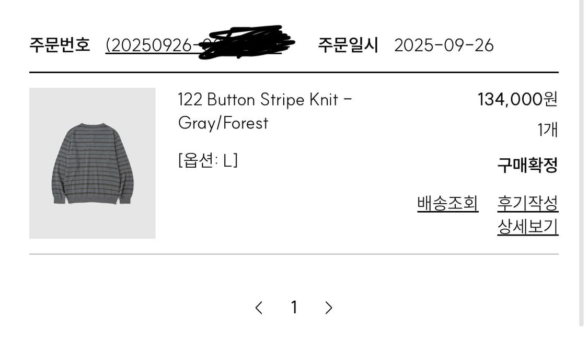
Task: Click the 주문일시 order date label
Action: pyautogui.click(x=348, y=44)
